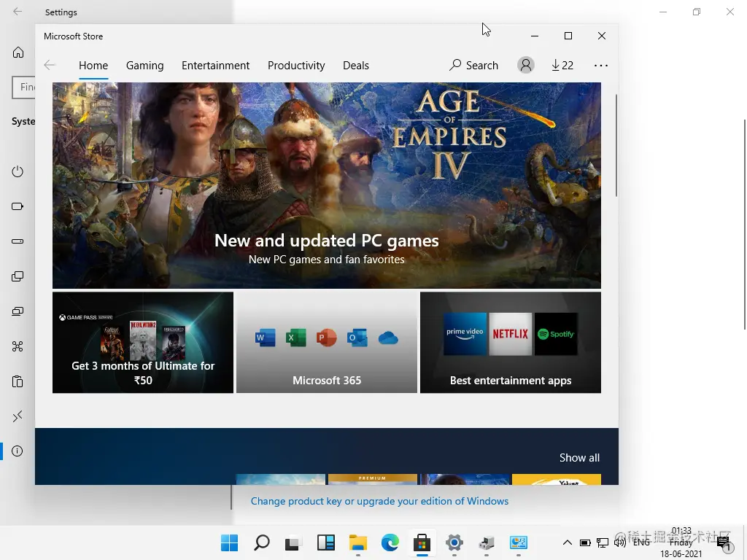Launch Microsoft Edge from the taskbar
Screen dimensions: 747x560
point(390,542)
